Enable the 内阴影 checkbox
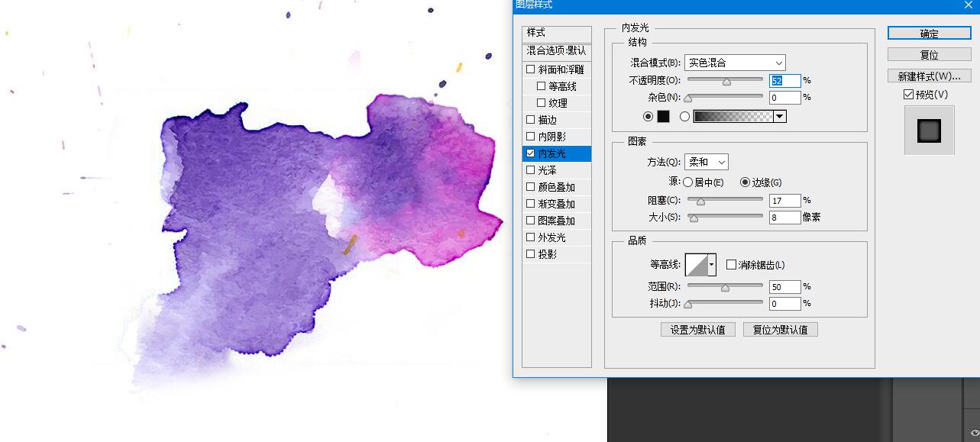The height and width of the screenshot is (442, 980). 531,137
